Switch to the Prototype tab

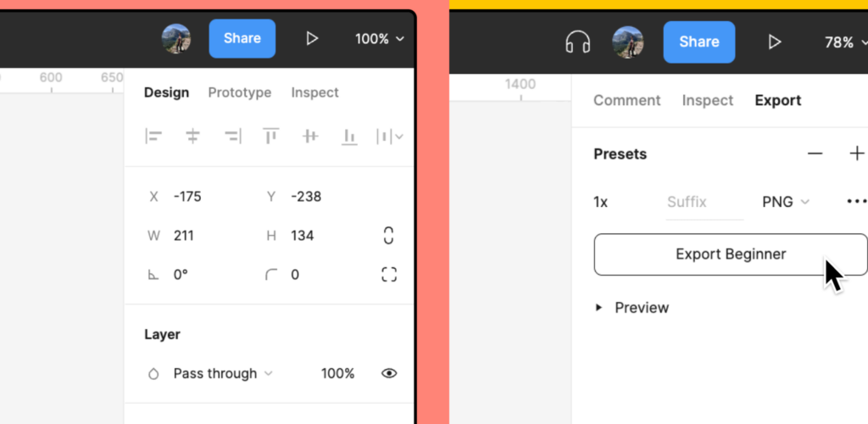click(240, 92)
